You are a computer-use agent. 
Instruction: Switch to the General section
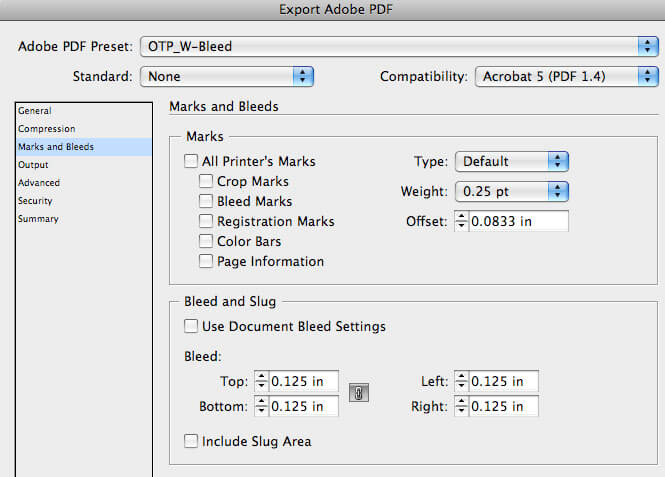pyautogui.click(x=35, y=111)
